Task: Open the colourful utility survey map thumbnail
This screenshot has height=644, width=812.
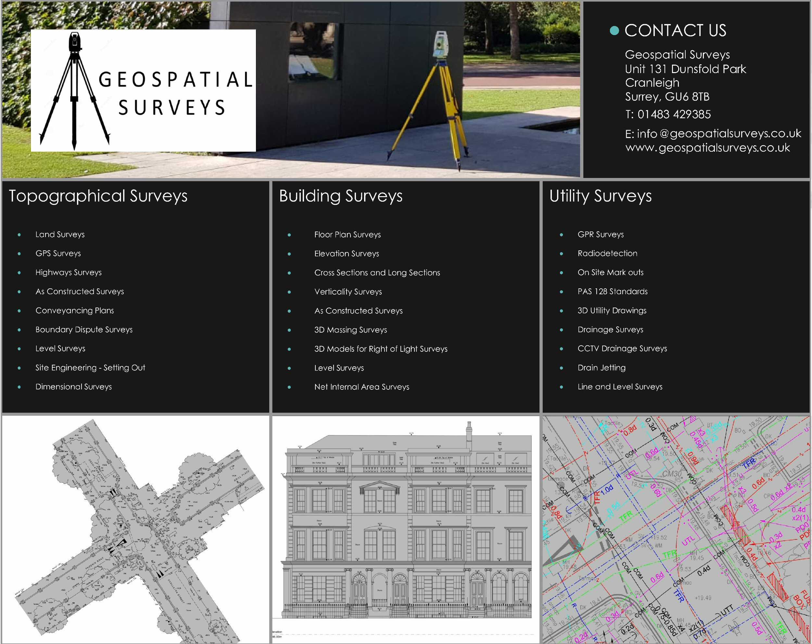Action: point(676,529)
